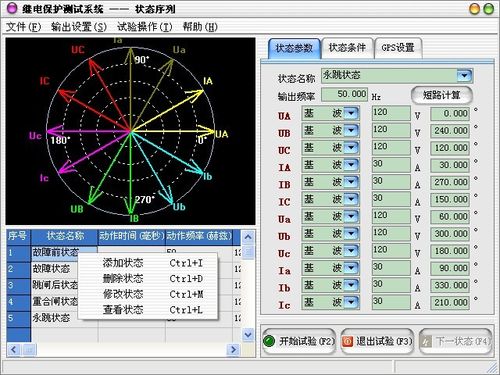This screenshot has height=375, width=500.
Task: Open the UA waveform type dropdown
Action: 351,113
